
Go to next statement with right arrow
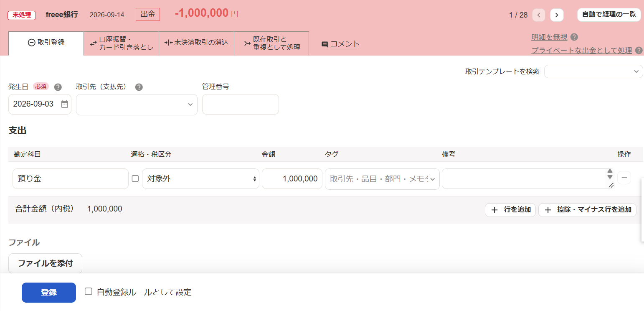coord(557,15)
